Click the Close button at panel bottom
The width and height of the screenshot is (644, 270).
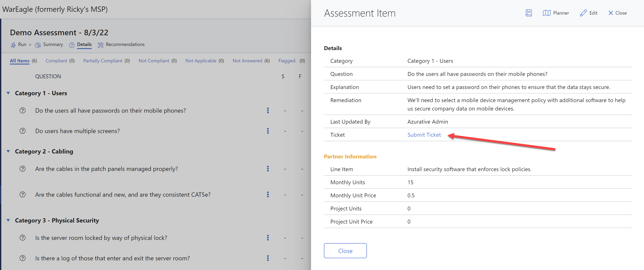point(345,251)
